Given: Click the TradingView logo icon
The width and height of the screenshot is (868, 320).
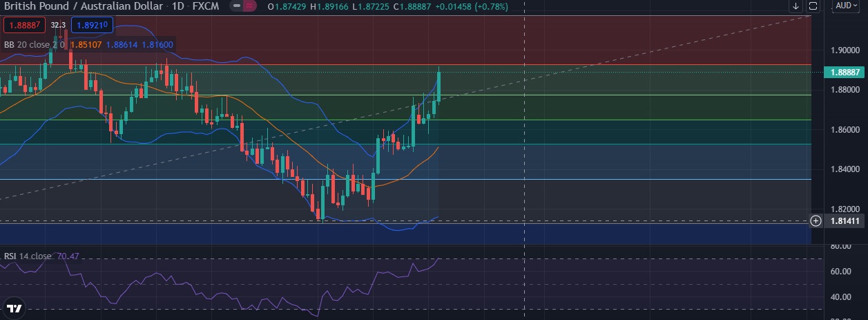Looking at the screenshot, I should (x=14, y=308).
